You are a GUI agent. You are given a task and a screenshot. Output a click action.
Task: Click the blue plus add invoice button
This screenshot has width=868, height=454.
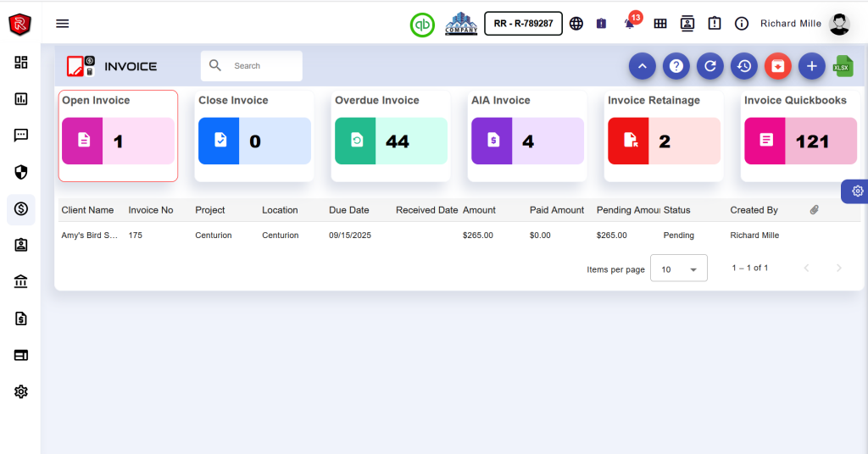[811, 66]
